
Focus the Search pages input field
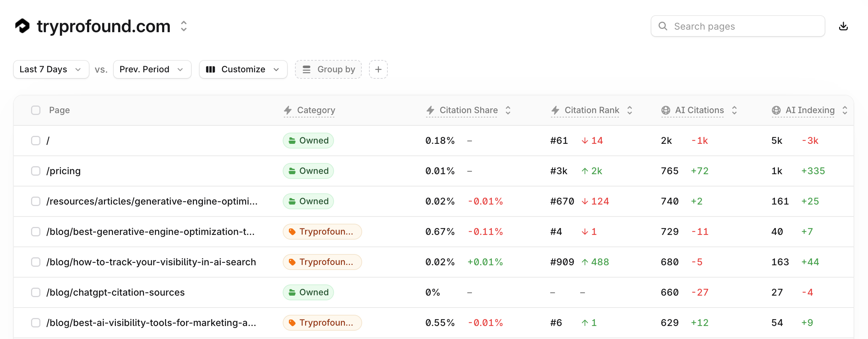[738, 26]
